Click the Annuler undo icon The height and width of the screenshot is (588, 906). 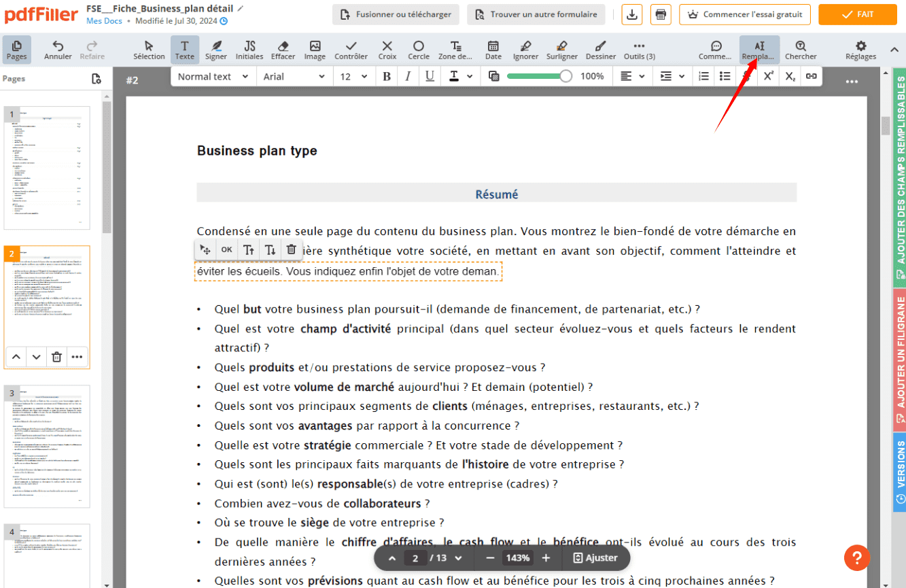[x=58, y=50]
